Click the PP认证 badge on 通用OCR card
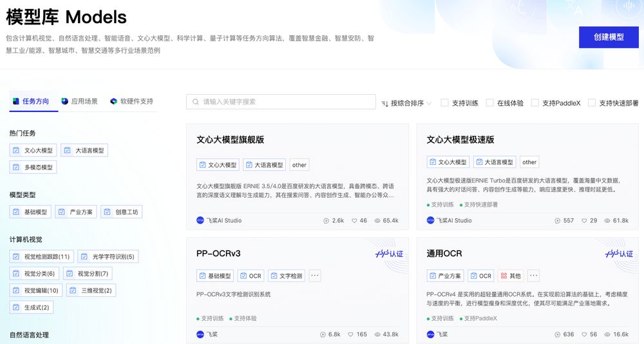This screenshot has width=644, height=344. [619, 254]
